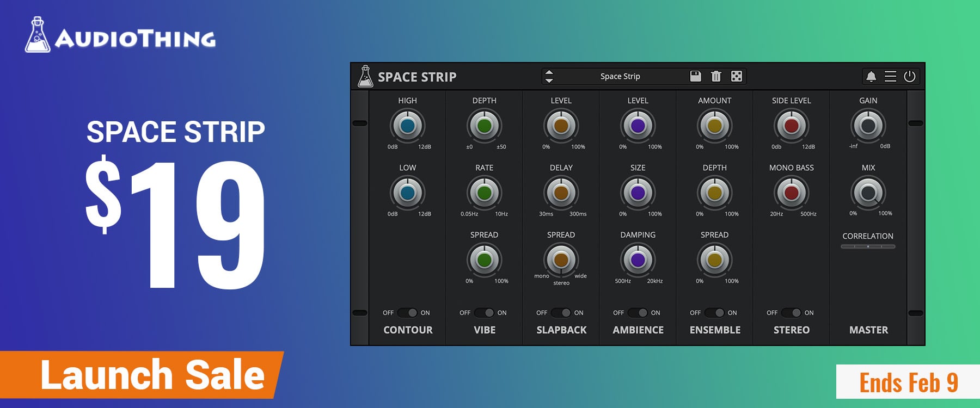Disable the Slapback section switch
The image size is (980, 408).
point(561,313)
